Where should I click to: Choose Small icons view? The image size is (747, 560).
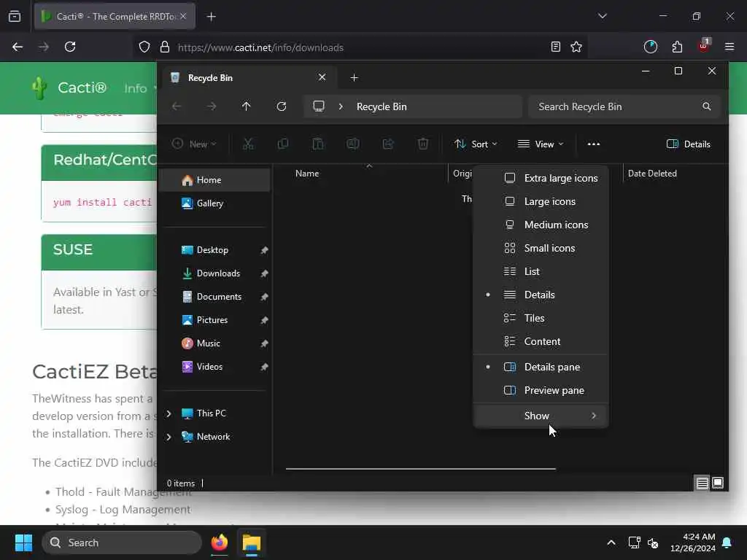click(x=541, y=248)
